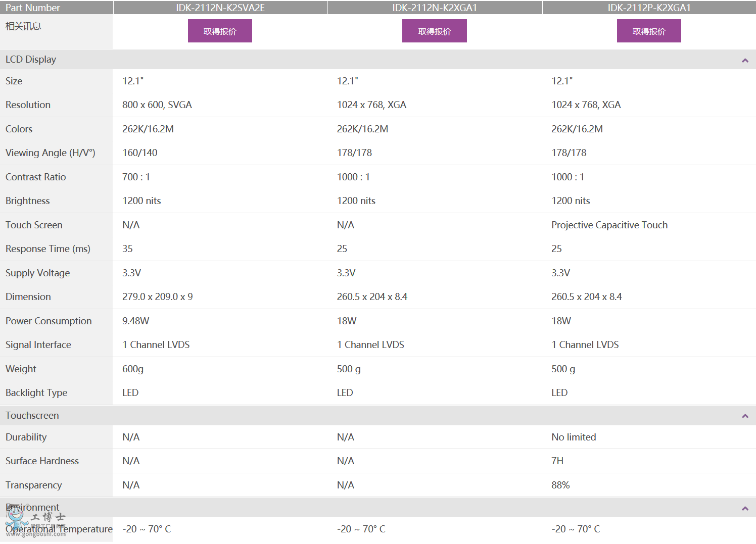Select the IDK-2112P-K2XGA1 column header

[x=649, y=8]
